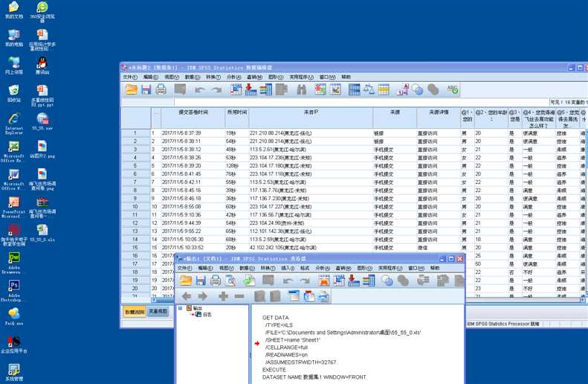Screen dimensions: 588x384
Task: Click cell 2017/11/5 8:37:38 in row 1
Action: (x=193, y=133)
